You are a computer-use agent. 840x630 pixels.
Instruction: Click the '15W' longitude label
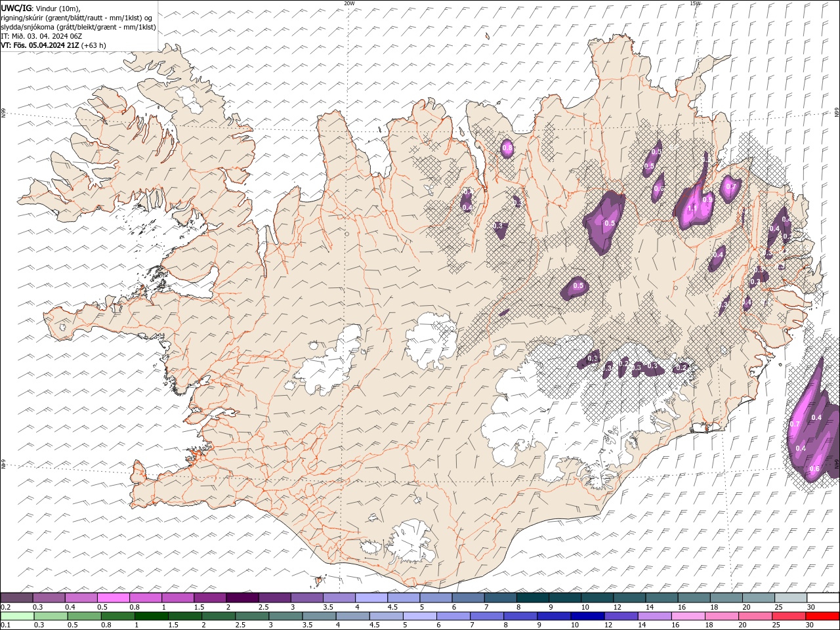(695, 3)
